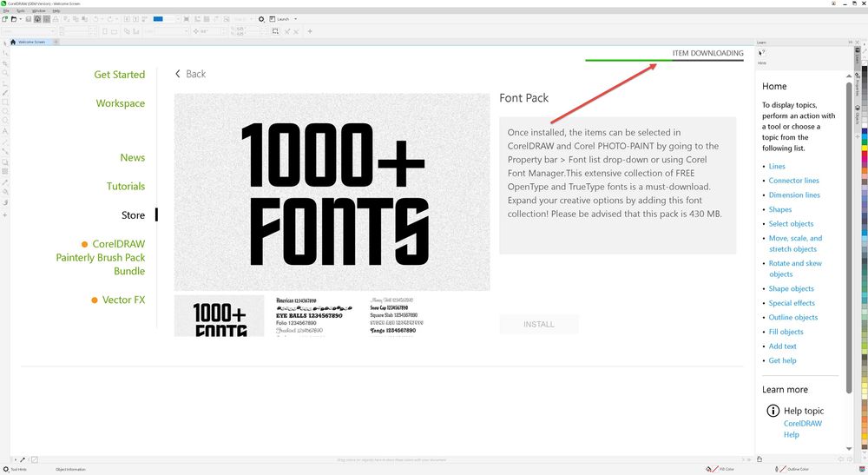
Task: Switch to the Welcome Screen tab
Action: tap(31, 42)
